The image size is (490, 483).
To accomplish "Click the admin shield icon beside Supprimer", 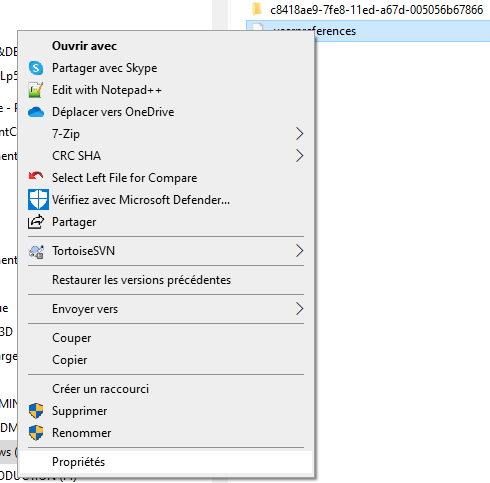I will point(36,411).
